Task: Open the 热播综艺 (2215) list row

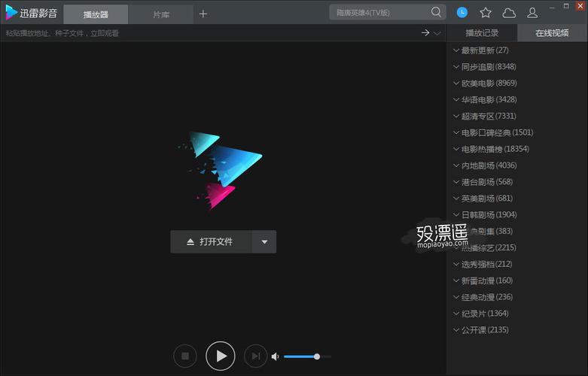Action: [517, 247]
